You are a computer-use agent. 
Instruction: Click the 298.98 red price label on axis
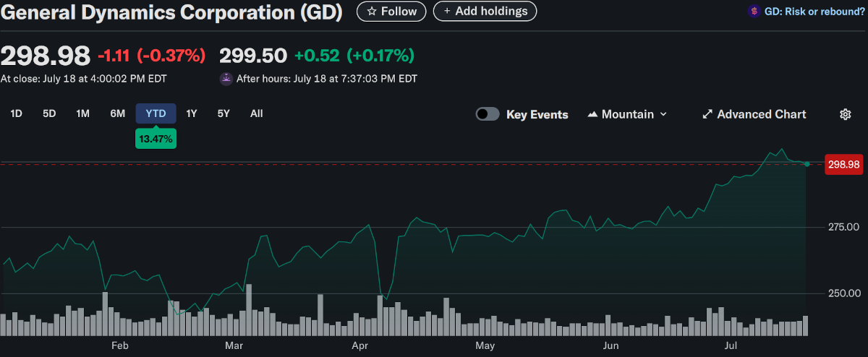(843, 165)
